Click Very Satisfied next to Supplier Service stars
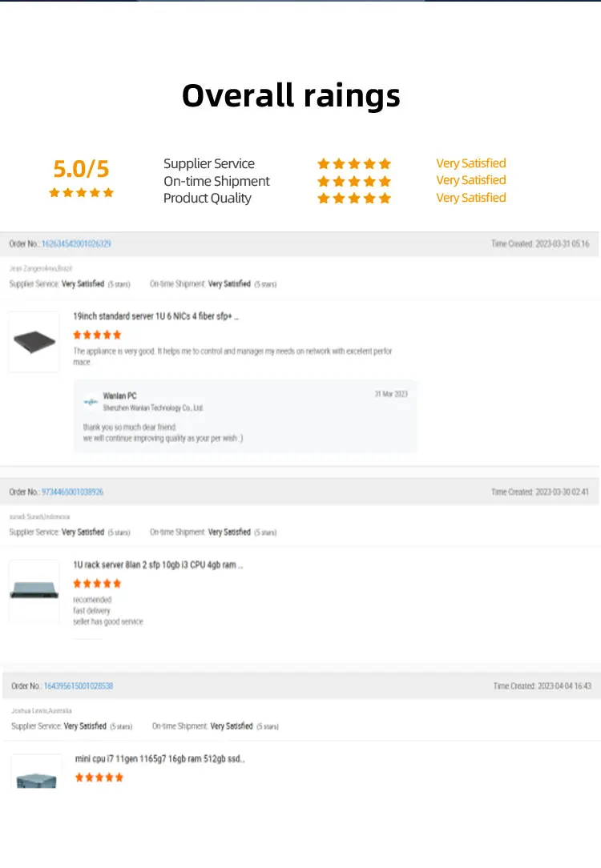Image resolution: width=601 pixels, height=868 pixels. tap(470, 163)
